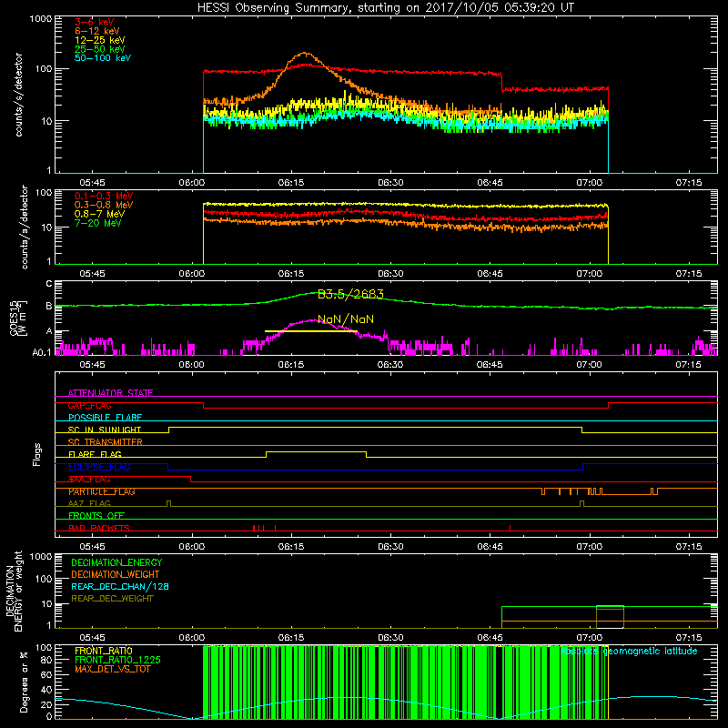Click the DECIMATION ENERGY or weight axis label

click(14, 591)
